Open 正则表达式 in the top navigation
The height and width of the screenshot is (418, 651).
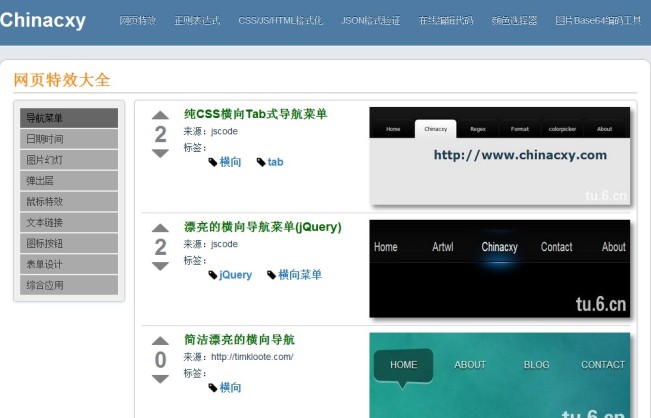197,20
